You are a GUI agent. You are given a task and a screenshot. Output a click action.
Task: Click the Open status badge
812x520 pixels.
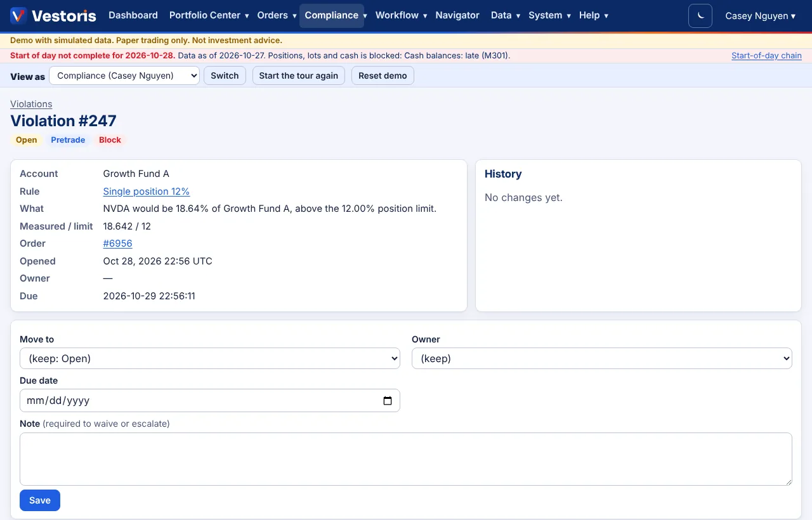(x=27, y=140)
